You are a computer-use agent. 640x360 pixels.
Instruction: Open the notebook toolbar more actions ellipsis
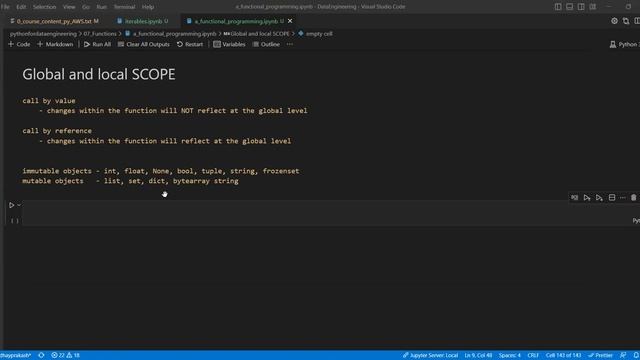click(x=290, y=44)
